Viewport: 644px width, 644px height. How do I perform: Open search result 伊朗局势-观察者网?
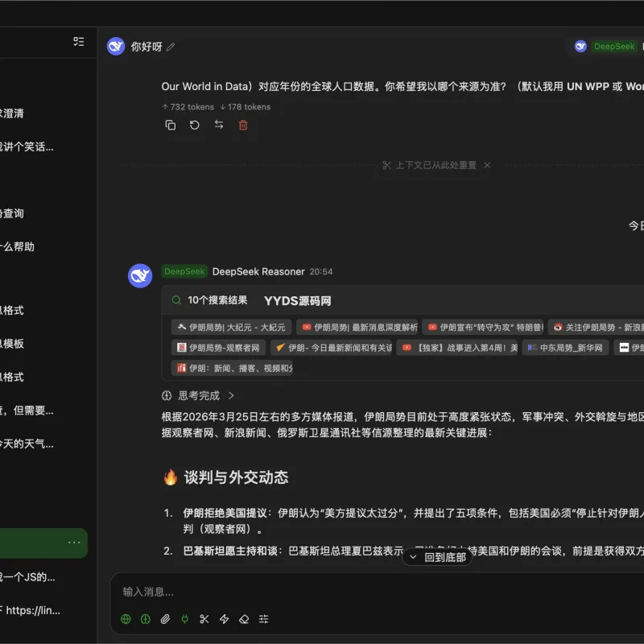[218, 348]
